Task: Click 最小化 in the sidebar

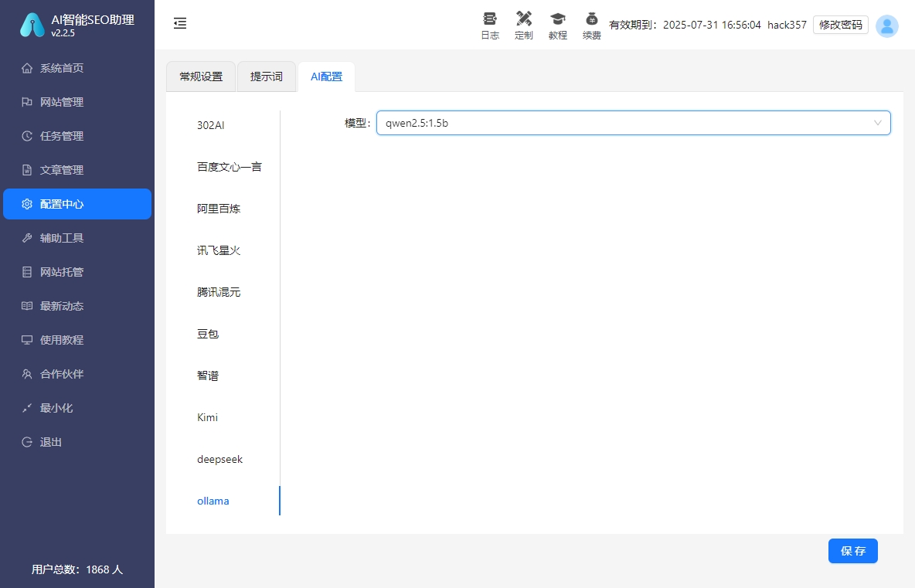Action: click(x=77, y=408)
